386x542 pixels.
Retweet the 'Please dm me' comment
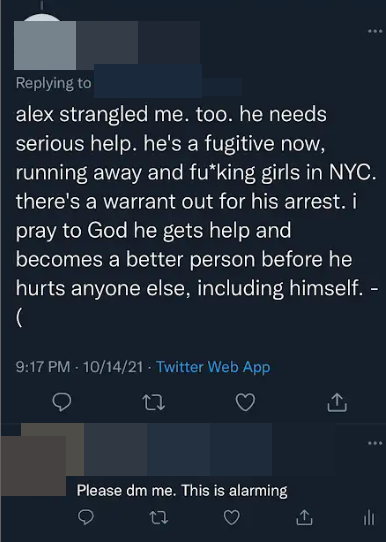[159, 517]
